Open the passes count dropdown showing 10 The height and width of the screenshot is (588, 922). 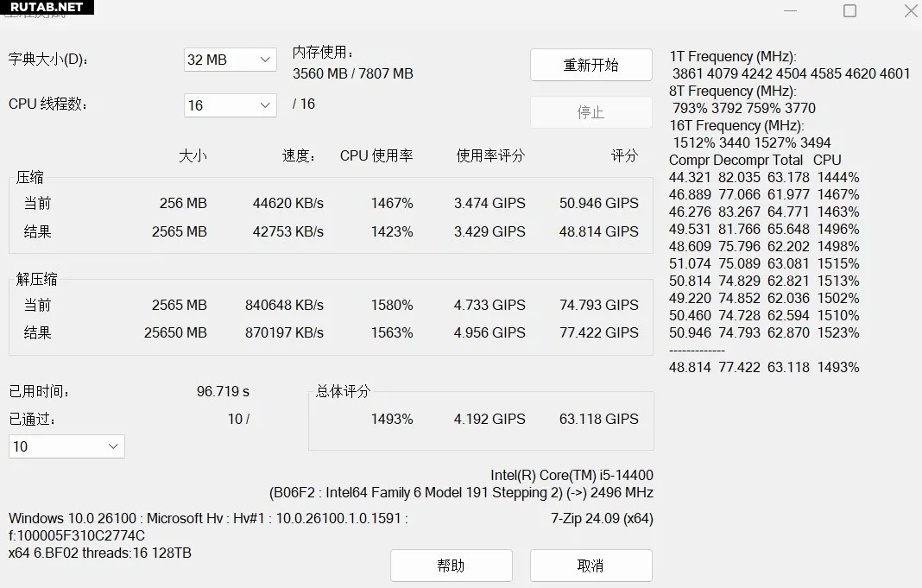click(66, 446)
